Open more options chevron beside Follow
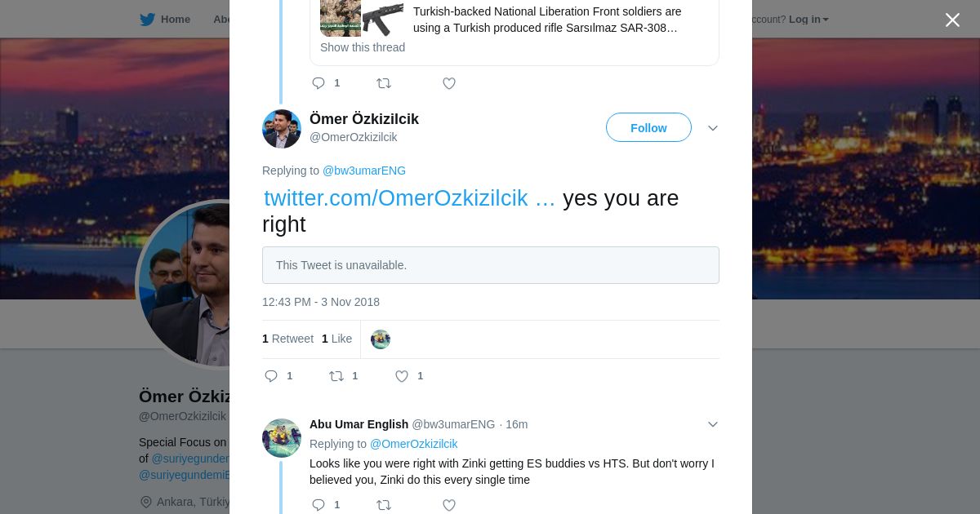Image resolution: width=980 pixels, height=514 pixels. coord(713,128)
